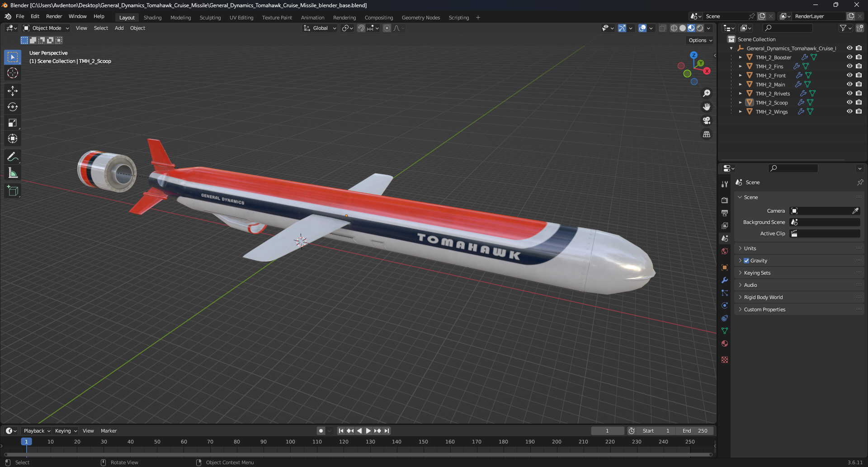Toggle visibility of TMH_2_Front
The height and width of the screenshot is (467, 868).
tap(849, 75)
